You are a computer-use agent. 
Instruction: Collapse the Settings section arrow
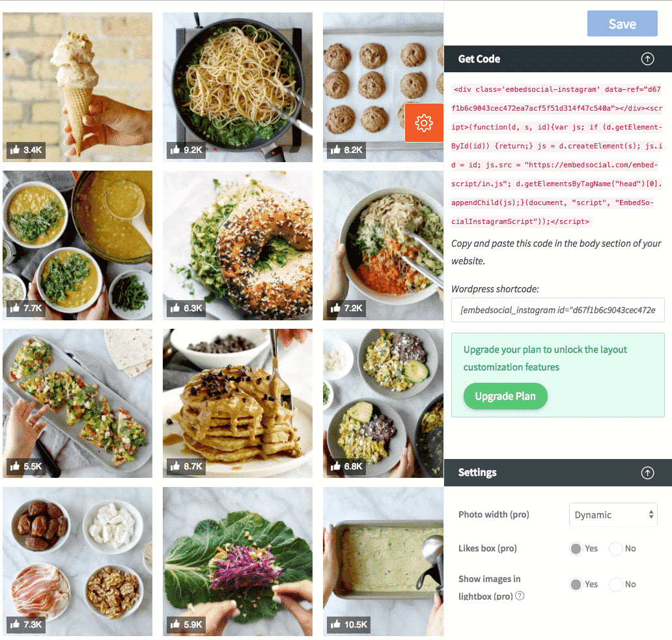[647, 473]
